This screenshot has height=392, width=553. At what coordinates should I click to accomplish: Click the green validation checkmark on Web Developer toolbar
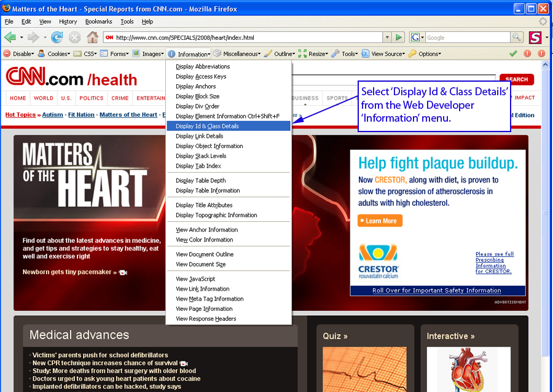click(x=514, y=53)
